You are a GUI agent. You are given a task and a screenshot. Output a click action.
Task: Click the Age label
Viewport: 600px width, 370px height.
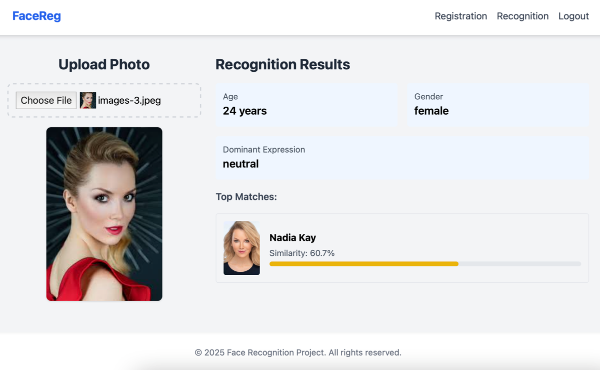(x=230, y=97)
